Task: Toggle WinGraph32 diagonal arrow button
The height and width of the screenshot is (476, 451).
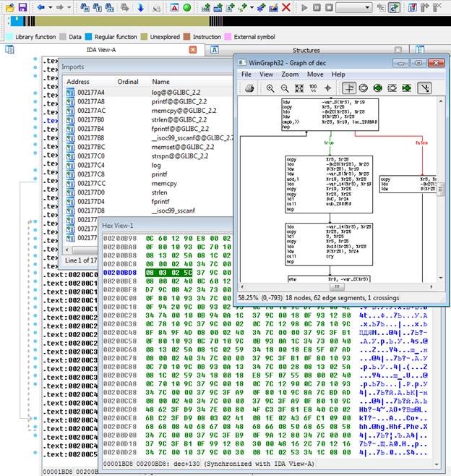Action: [x=424, y=88]
